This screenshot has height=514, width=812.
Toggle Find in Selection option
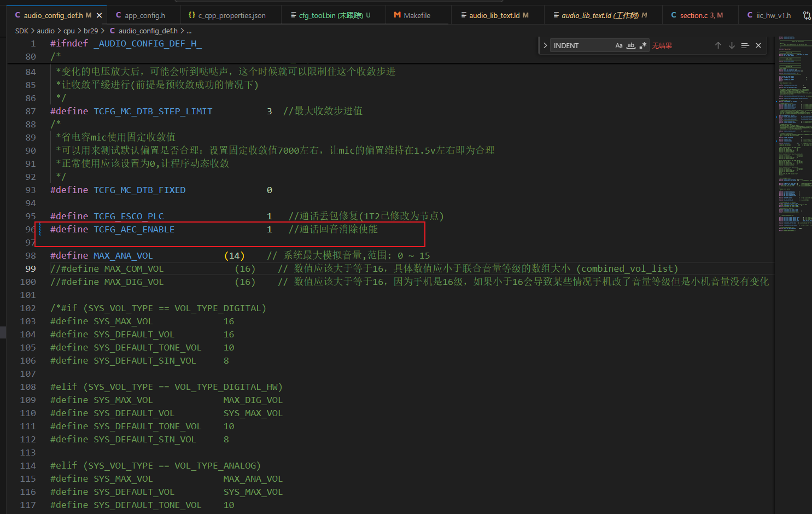745,45
